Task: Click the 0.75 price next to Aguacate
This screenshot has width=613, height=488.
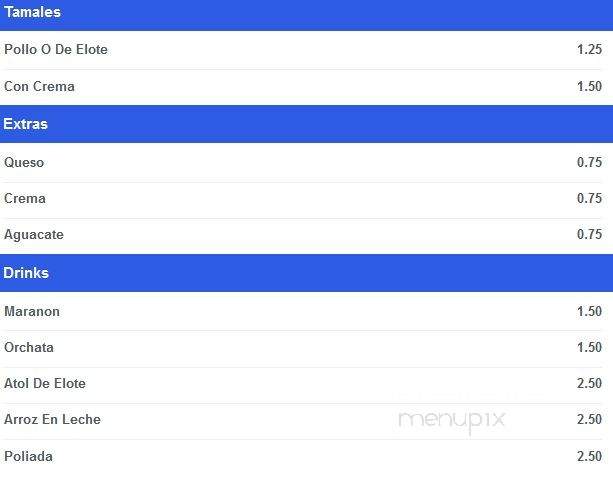Action: [x=589, y=234]
